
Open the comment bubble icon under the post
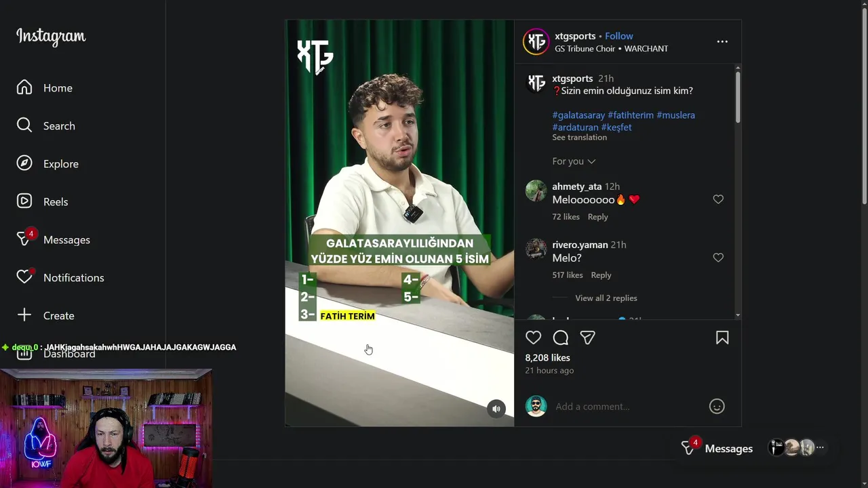561,338
